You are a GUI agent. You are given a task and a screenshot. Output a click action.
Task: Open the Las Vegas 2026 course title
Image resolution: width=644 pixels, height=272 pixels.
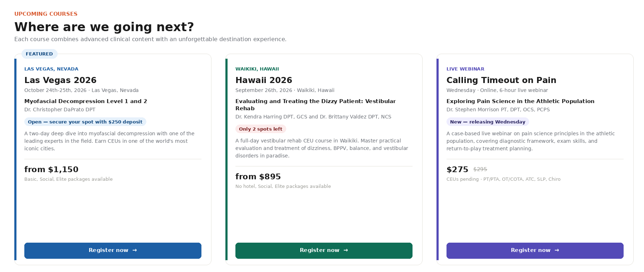pos(60,80)
